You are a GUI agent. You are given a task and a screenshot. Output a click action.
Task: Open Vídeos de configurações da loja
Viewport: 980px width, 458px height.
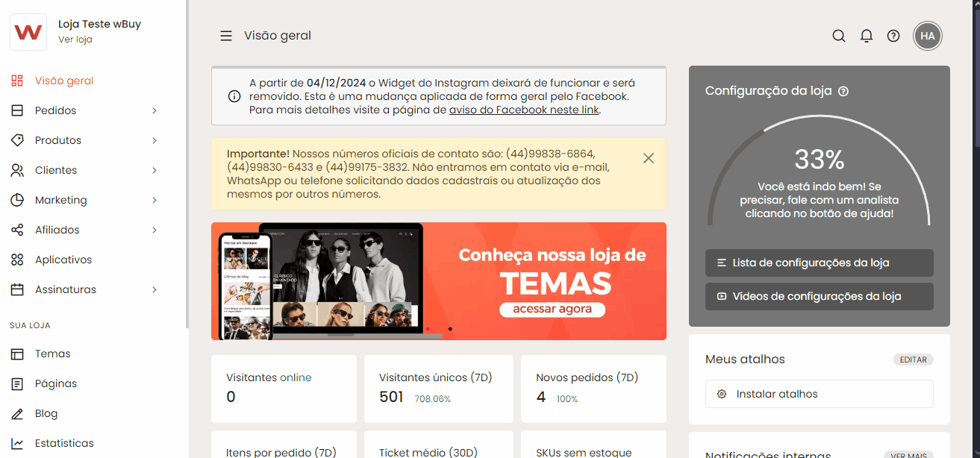tap(819, 296)
